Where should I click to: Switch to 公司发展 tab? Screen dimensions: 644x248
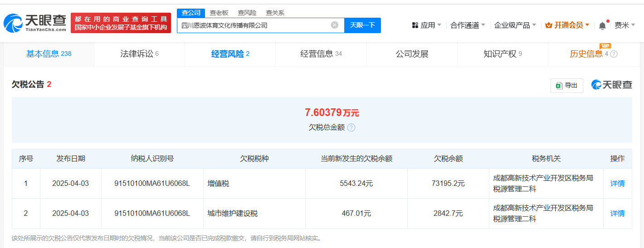click(412, 54)
